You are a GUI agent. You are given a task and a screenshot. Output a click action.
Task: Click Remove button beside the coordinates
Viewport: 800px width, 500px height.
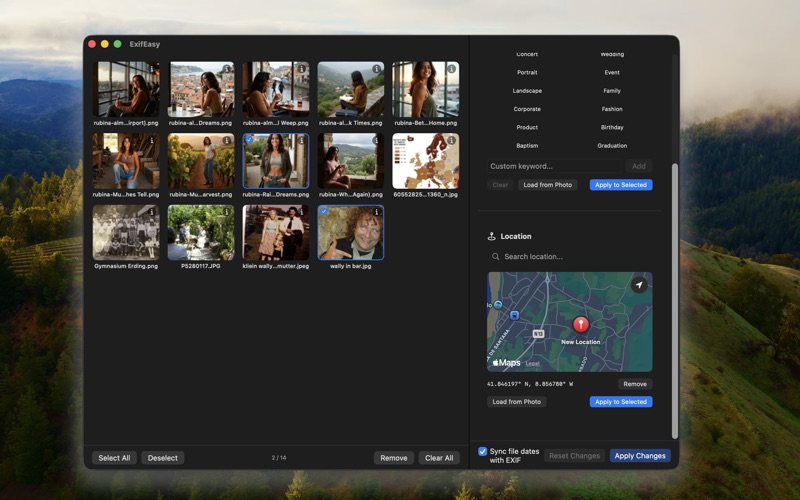[635, 384]
